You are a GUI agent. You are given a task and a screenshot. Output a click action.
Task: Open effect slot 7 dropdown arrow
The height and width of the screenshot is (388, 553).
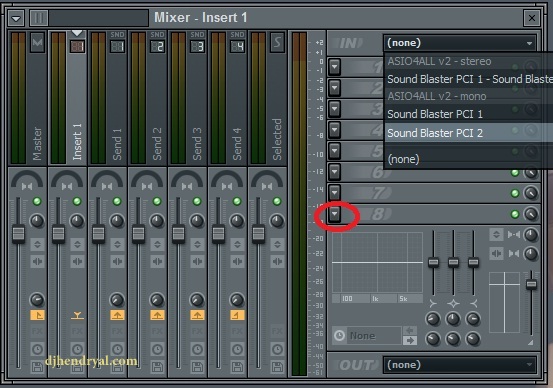pyautogui.click(x=335, y=193)
